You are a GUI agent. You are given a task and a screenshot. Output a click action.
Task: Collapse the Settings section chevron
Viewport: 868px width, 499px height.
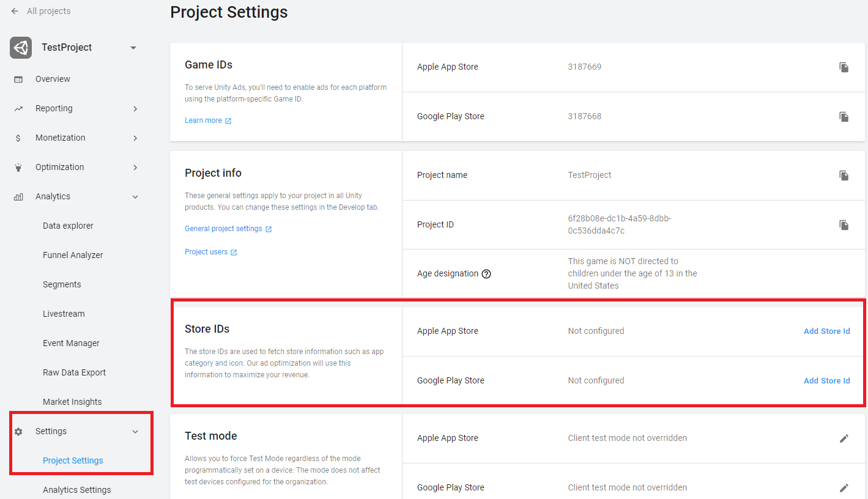pyautogui.click(x=135, y=431)
